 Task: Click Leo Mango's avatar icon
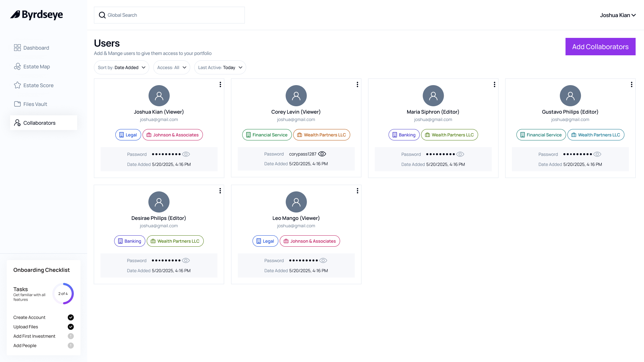tap(296, 202)
